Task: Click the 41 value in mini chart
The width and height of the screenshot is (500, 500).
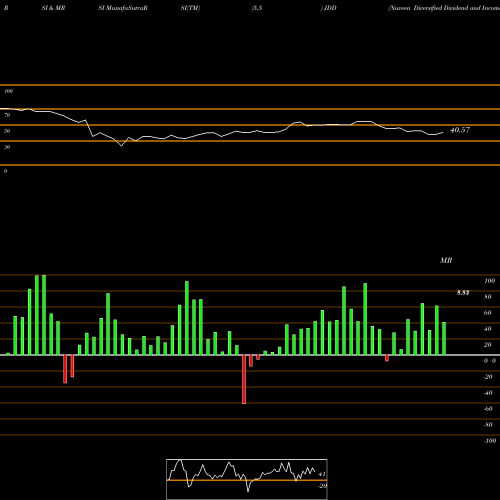Action: [x=322, y=474]
